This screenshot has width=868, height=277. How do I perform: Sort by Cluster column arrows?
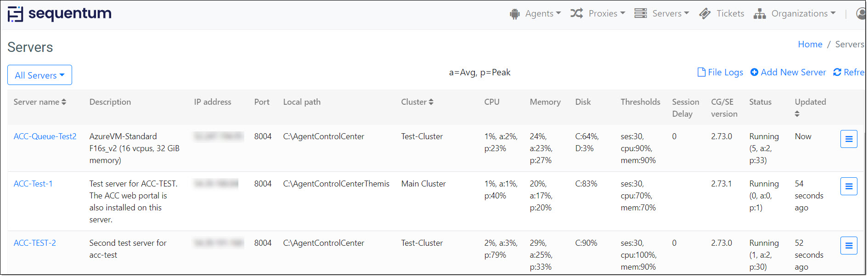pos(431,102)
